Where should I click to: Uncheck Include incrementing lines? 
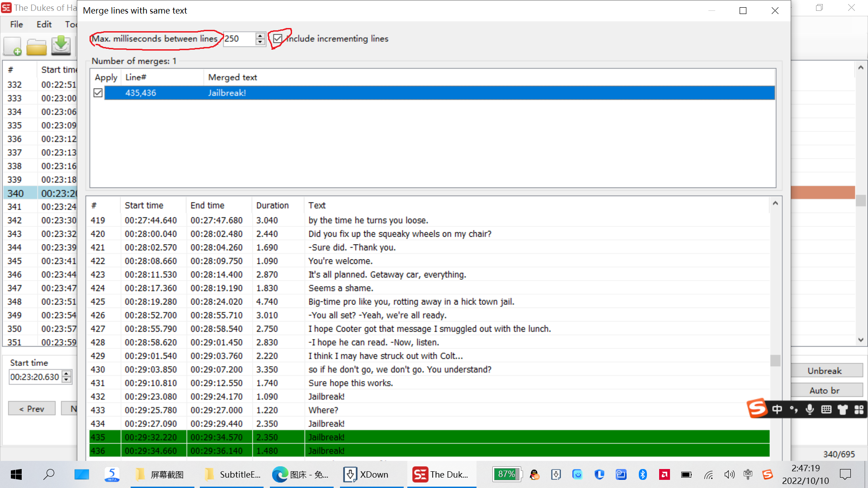278,39
